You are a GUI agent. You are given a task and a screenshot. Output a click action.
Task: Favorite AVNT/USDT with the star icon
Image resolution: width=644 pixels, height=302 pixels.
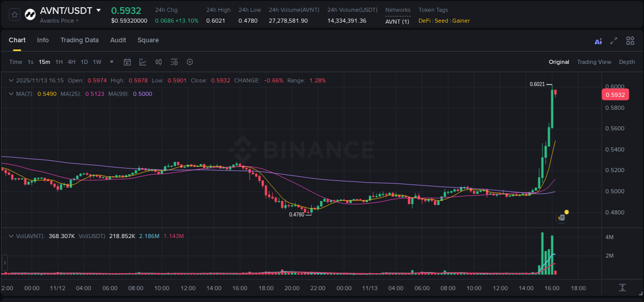point(14,14)
